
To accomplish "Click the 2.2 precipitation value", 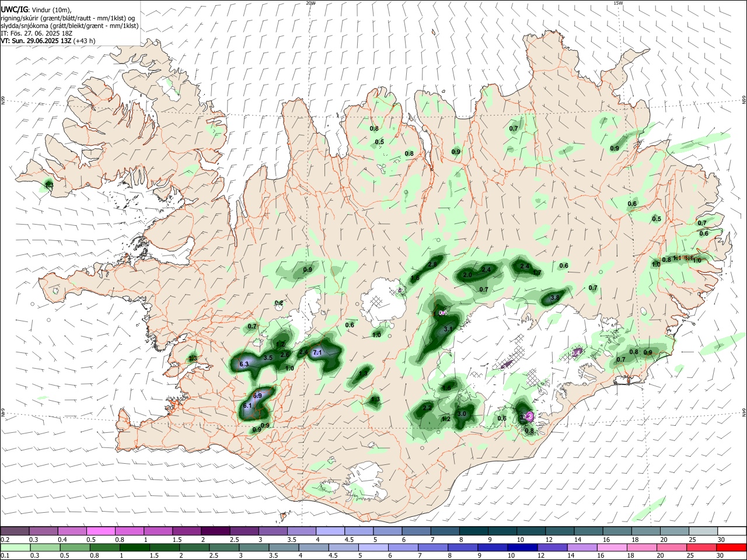I will point(427,408).
